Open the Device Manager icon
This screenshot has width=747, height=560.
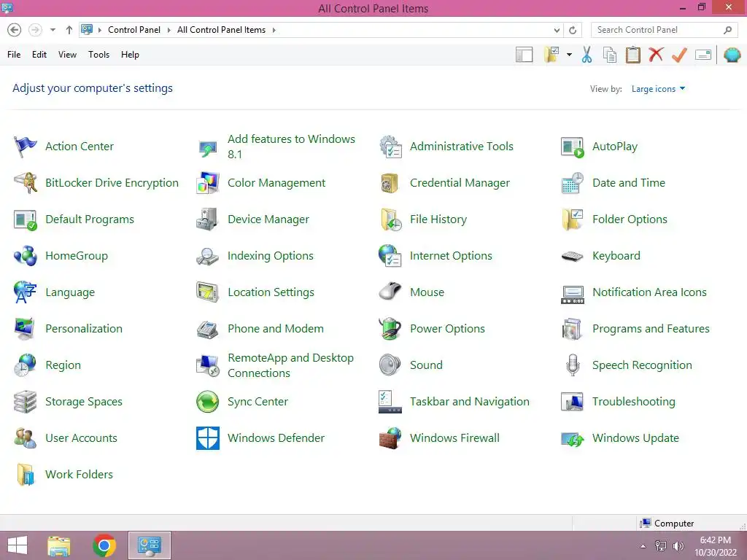point(208,219)
